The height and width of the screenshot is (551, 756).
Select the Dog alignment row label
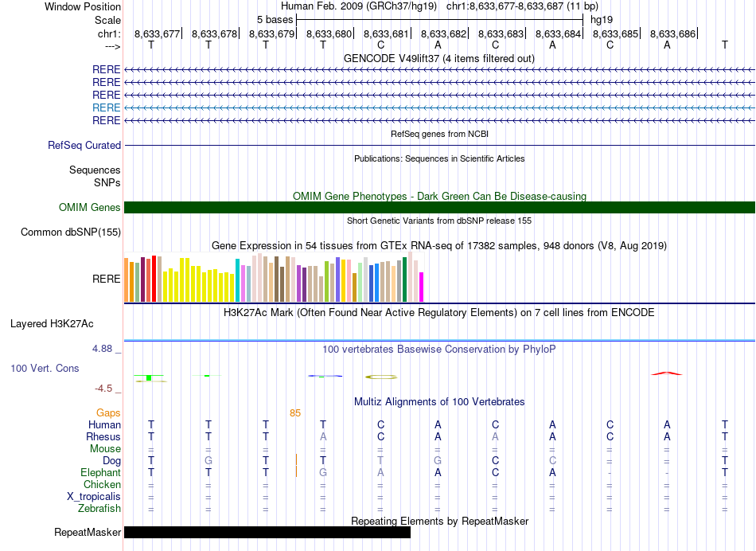point(111,461)
